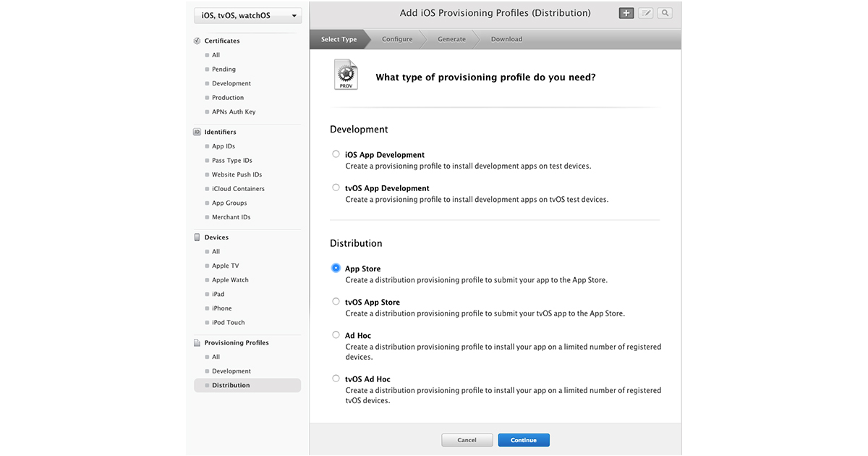Select the tvOS App Store radio button

pyautogui.click(x=336, y=302)
